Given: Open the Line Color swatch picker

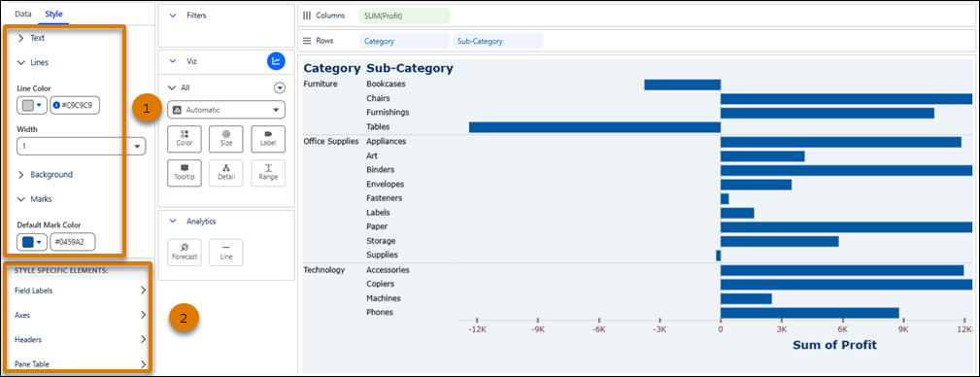Looking at the screenshot, I should click(x=32, y=106).
